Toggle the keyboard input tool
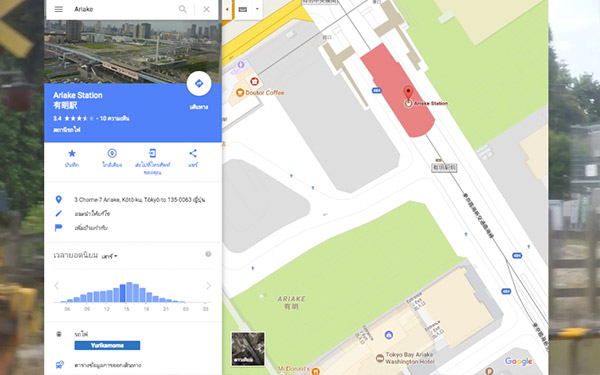600x375 pixels. (243, 9)
